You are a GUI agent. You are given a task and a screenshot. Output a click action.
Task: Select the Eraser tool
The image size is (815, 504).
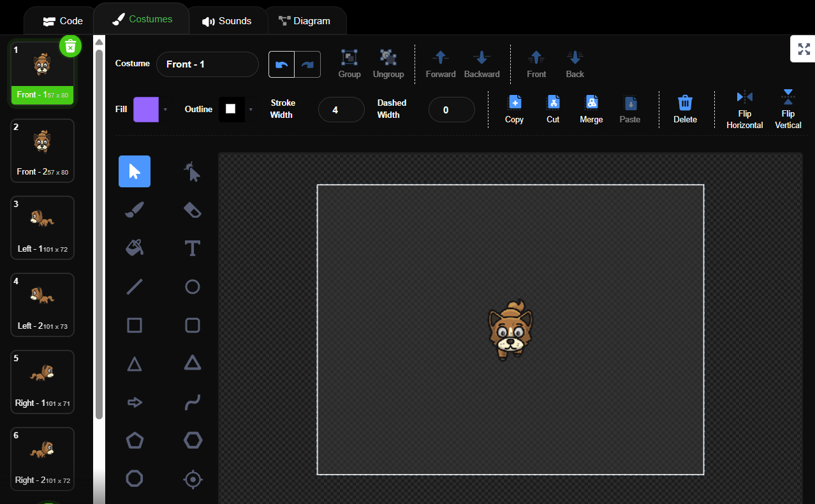193,210
